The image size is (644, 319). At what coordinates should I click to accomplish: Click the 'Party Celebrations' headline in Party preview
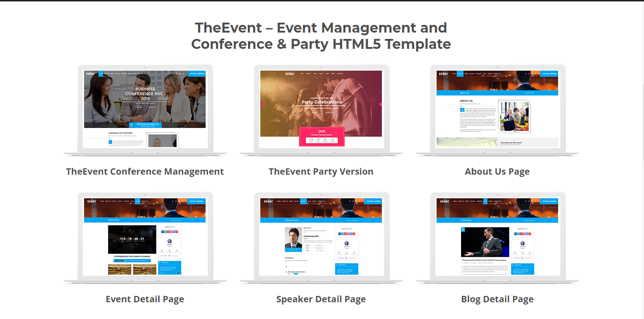point(321,102)
